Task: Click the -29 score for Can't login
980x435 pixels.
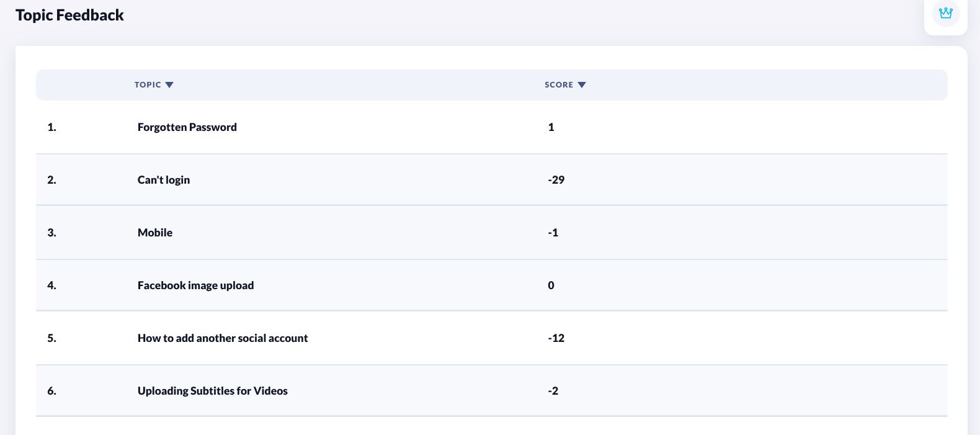Action: point(556,180)
